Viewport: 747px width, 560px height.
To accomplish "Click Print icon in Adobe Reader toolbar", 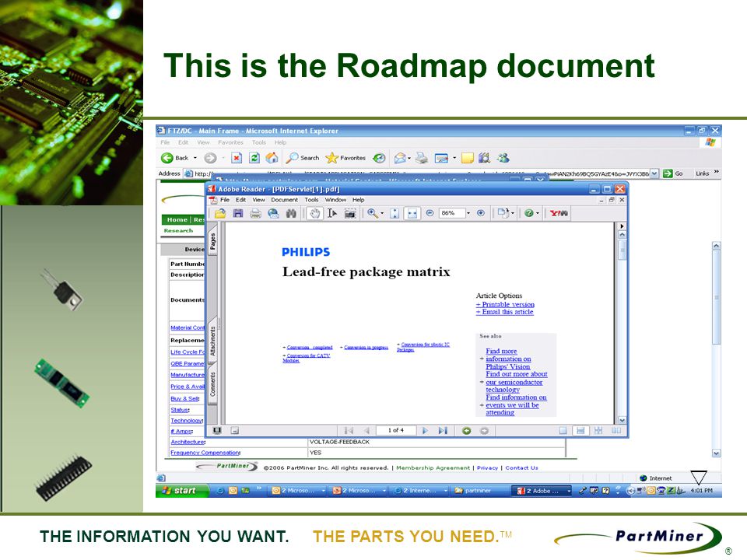I will tap(255, 213).
